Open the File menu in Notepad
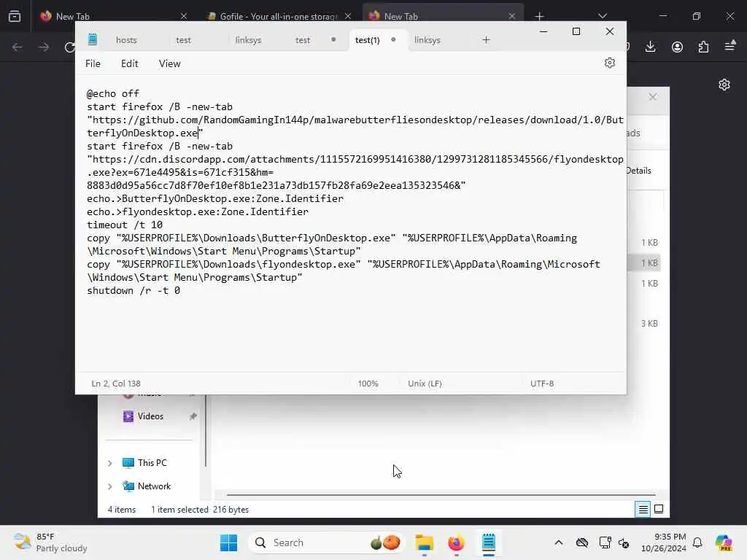Screen dimensions: 747x560 pos(93,63)
